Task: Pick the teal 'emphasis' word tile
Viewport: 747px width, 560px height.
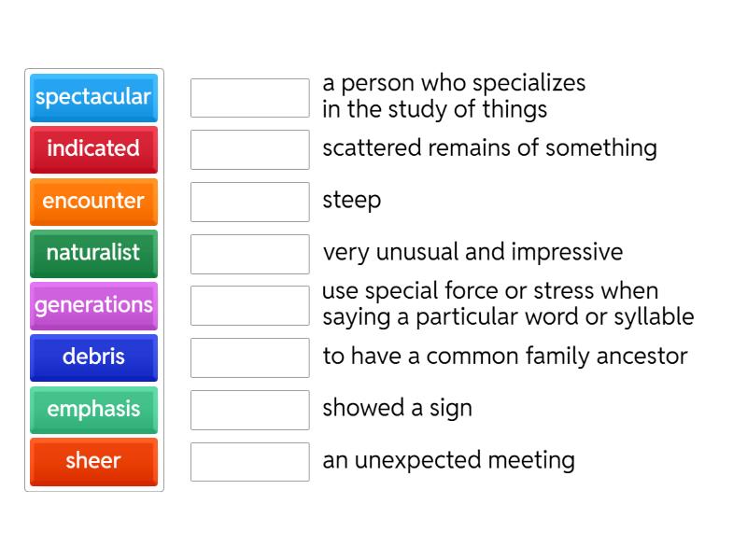Action: click(x=93, y=410)
